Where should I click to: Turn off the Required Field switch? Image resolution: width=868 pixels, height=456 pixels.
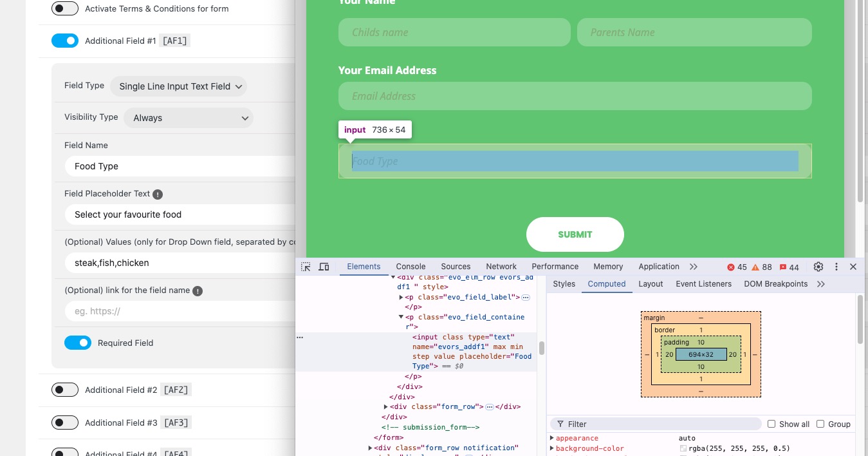[x=78, y=343]
